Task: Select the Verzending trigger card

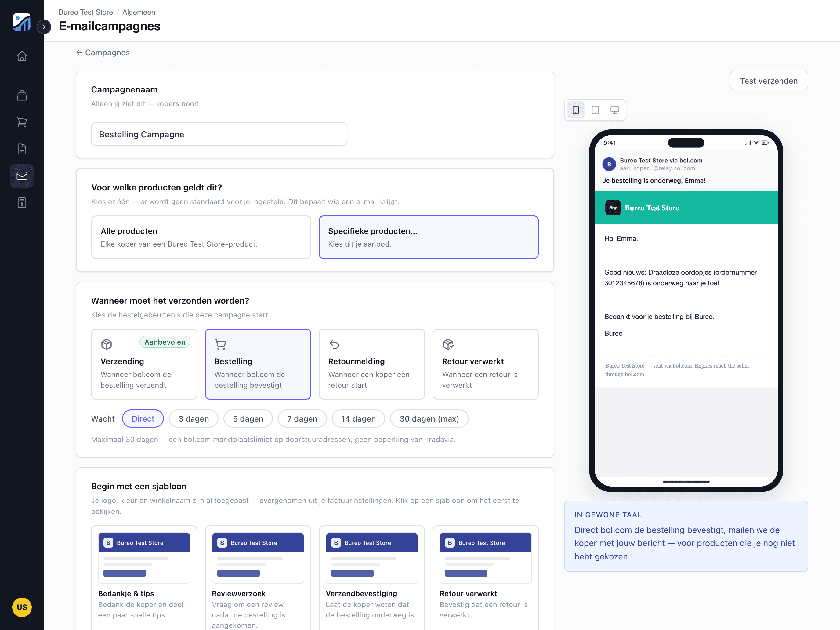Action: 144,364
